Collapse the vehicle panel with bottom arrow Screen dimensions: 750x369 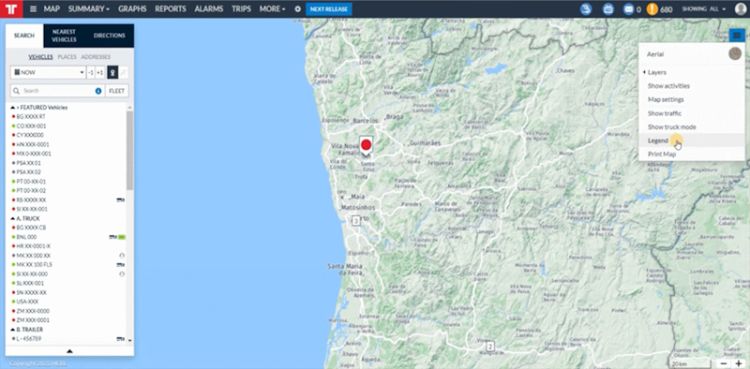[x=70, y=351]
